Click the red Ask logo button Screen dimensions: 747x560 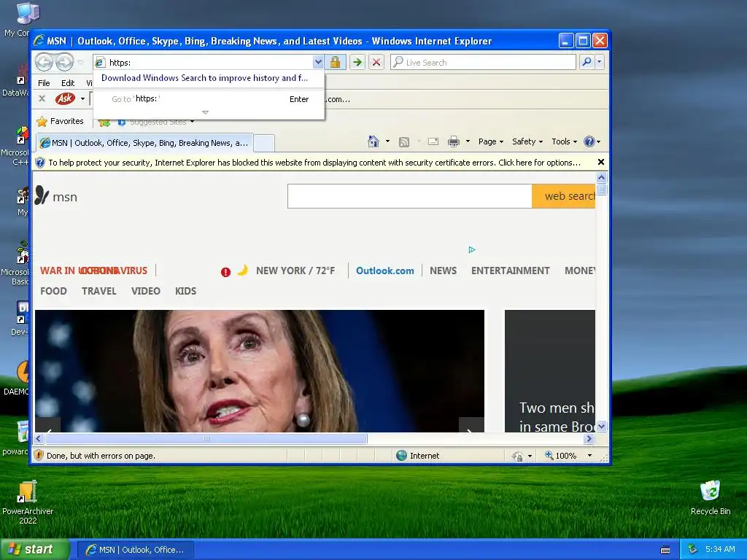(x=65, y=98)
